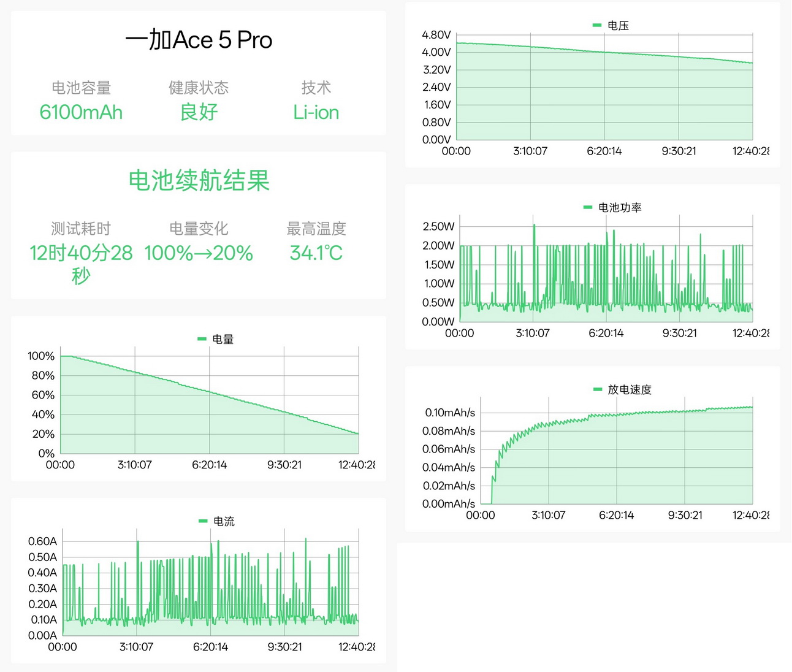Click the 0.02mAh/s axis label
Screen dimensions: 792x672
point(449,486)
